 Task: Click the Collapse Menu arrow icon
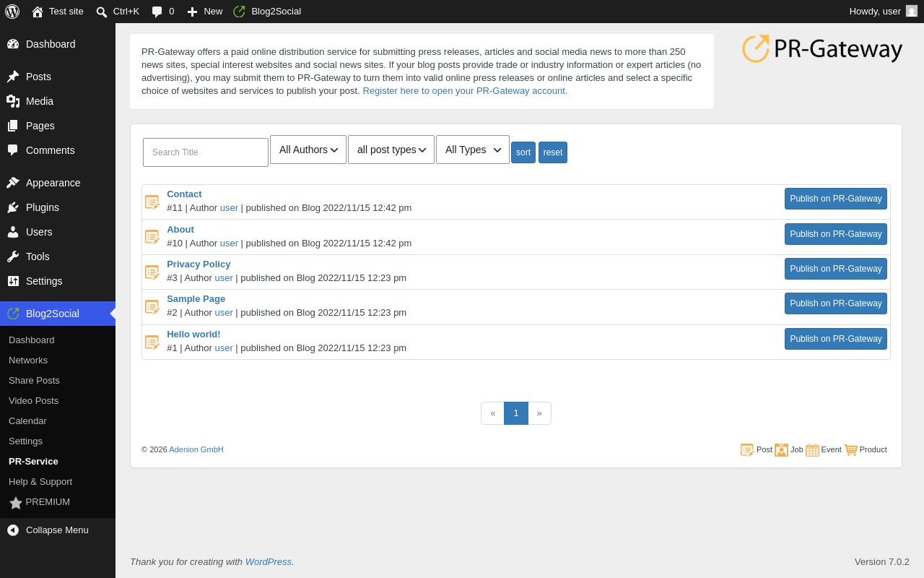(x=13, y=530)
